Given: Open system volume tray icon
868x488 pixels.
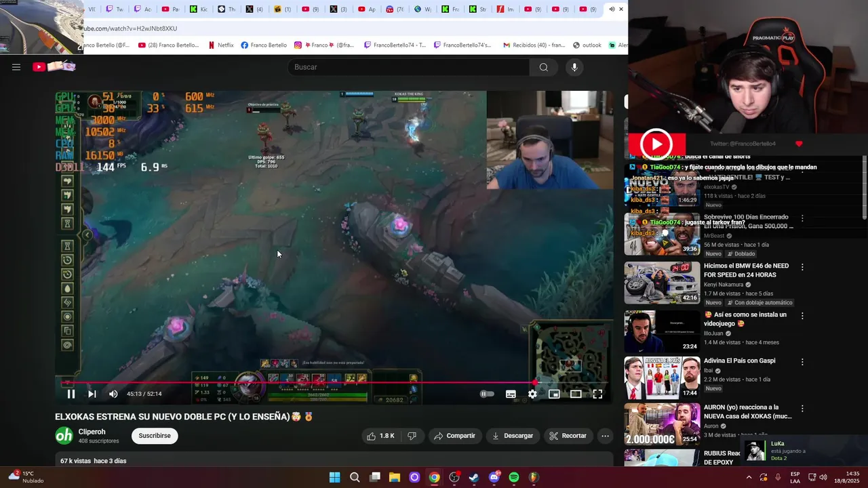Looking at the screenshot, I should tap(823, 477).
